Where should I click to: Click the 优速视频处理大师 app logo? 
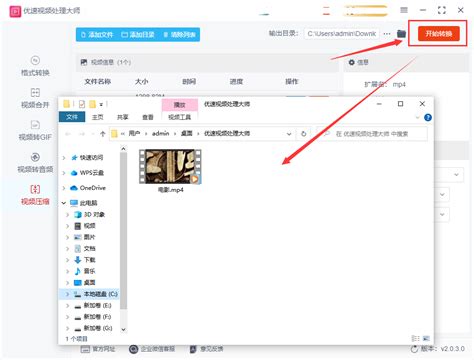15,11
